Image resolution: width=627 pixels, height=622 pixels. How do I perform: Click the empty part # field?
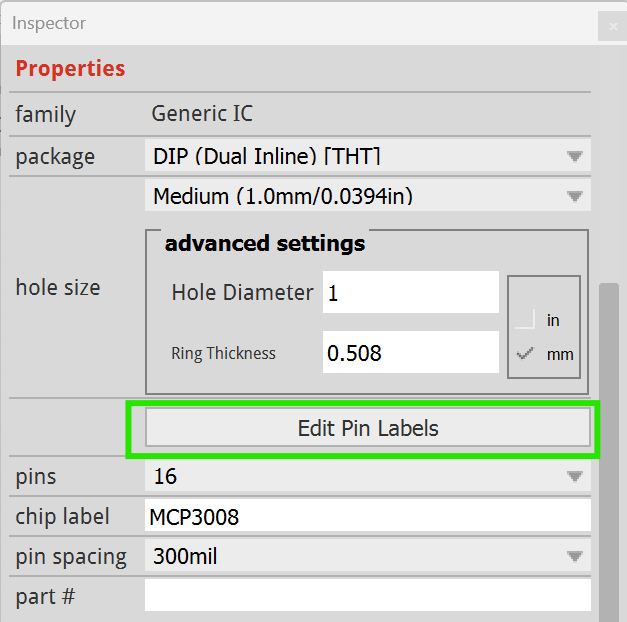click(x=367, y=595)
